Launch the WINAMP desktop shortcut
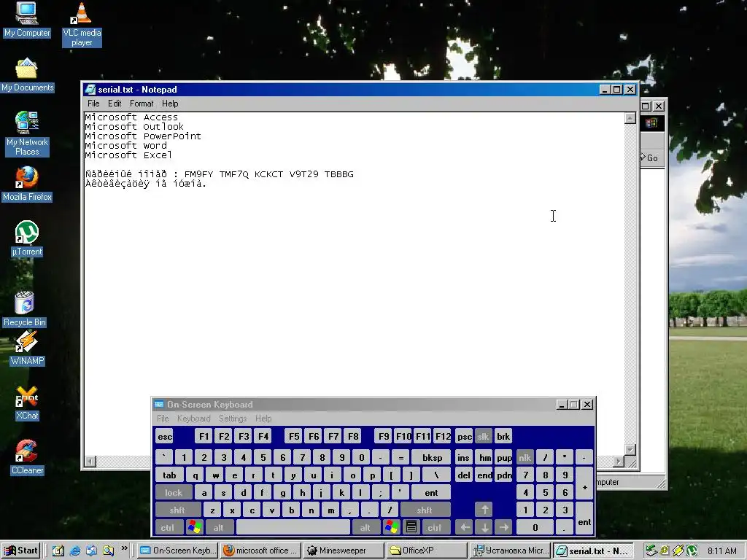The width and height of the screenshot is (747, 560). pos(27,349)
